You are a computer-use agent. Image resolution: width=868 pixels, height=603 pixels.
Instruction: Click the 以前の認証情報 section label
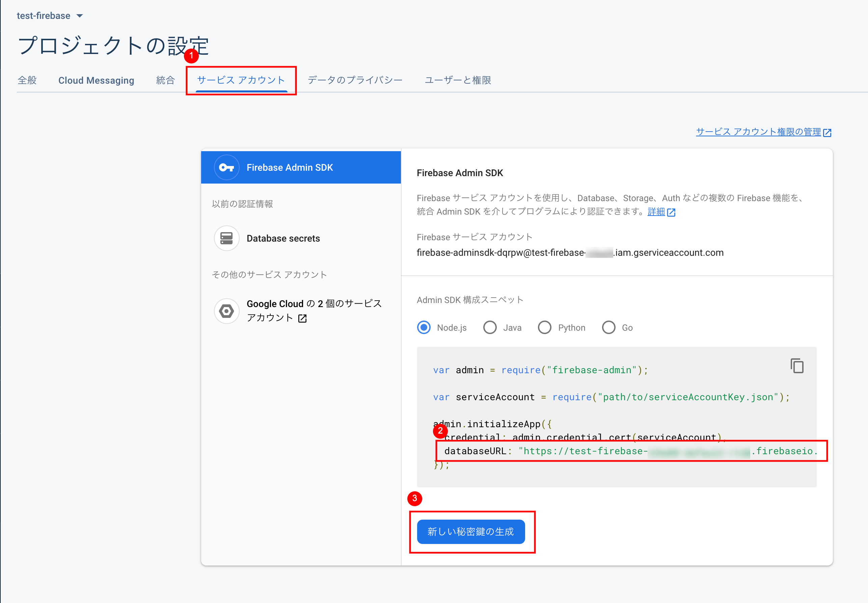pos(243,204)
